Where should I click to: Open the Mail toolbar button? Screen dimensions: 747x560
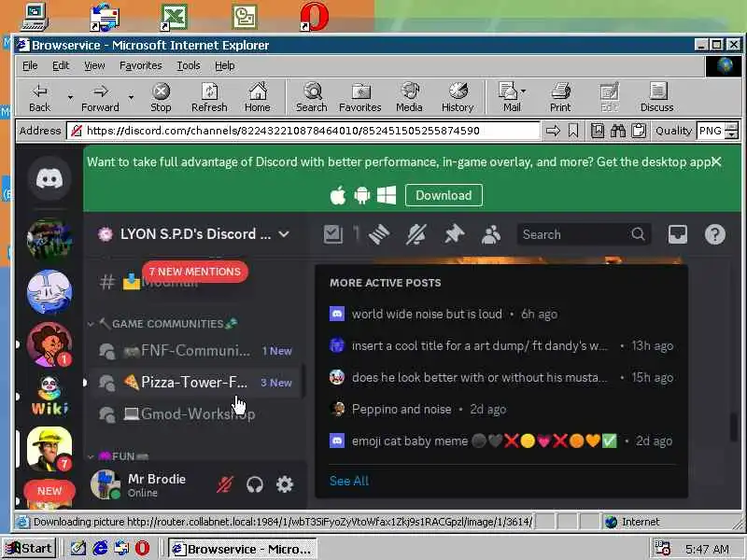click(x=512, y=98)
